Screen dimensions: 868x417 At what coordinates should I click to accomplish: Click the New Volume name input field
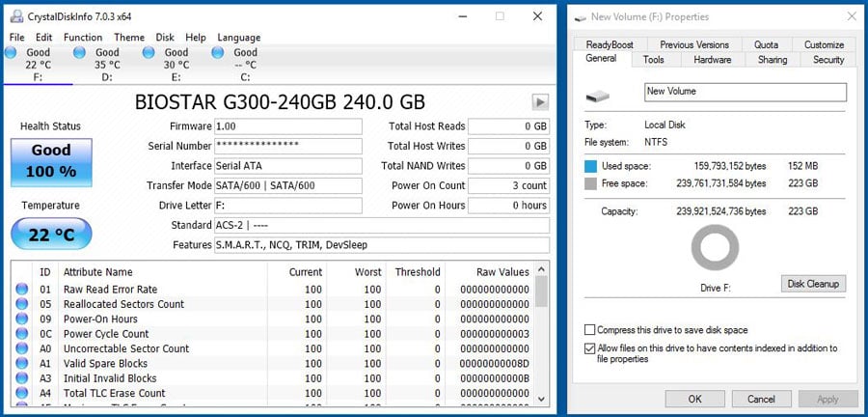746,92
